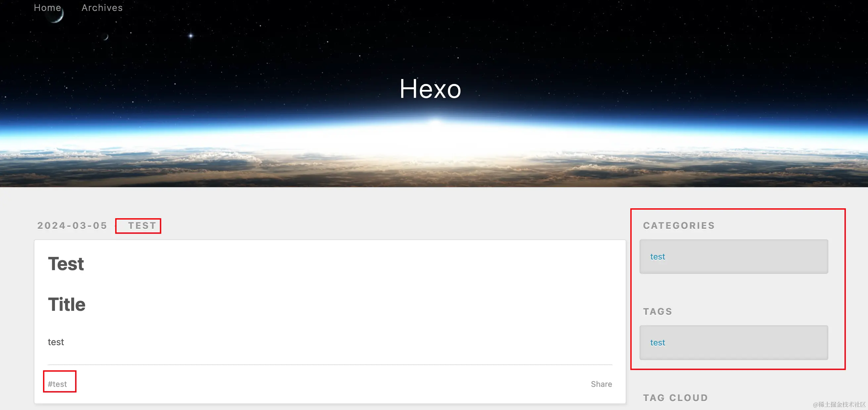Click the bright four-point star in banner
This screenshot has width=868, height=410.
pos(191,36)
